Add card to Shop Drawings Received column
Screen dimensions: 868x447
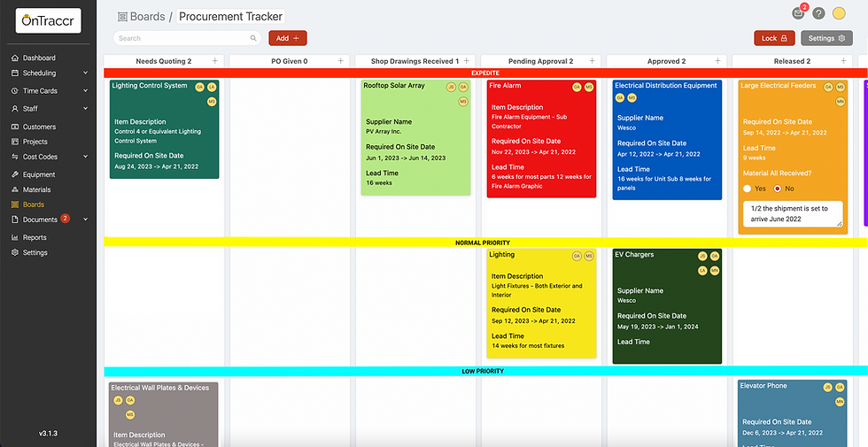tap(466, 61)
